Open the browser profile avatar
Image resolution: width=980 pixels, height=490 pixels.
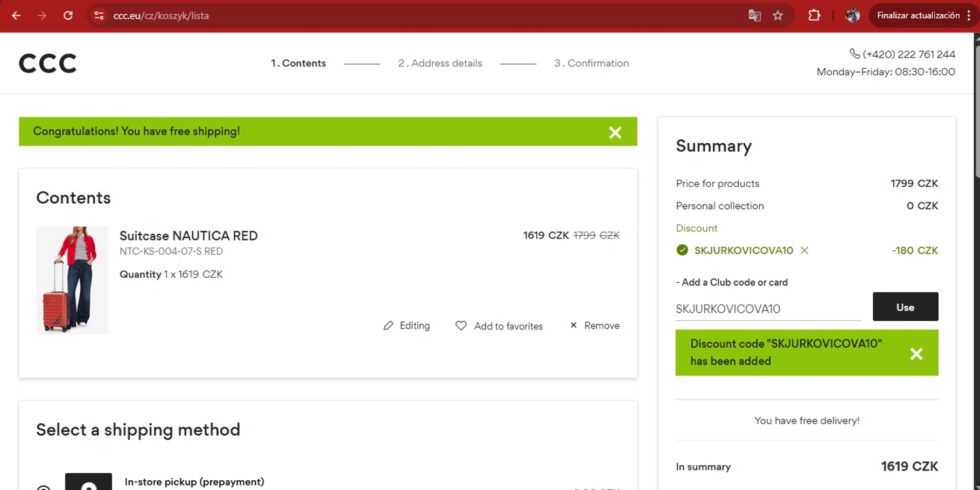click(853, 16)
